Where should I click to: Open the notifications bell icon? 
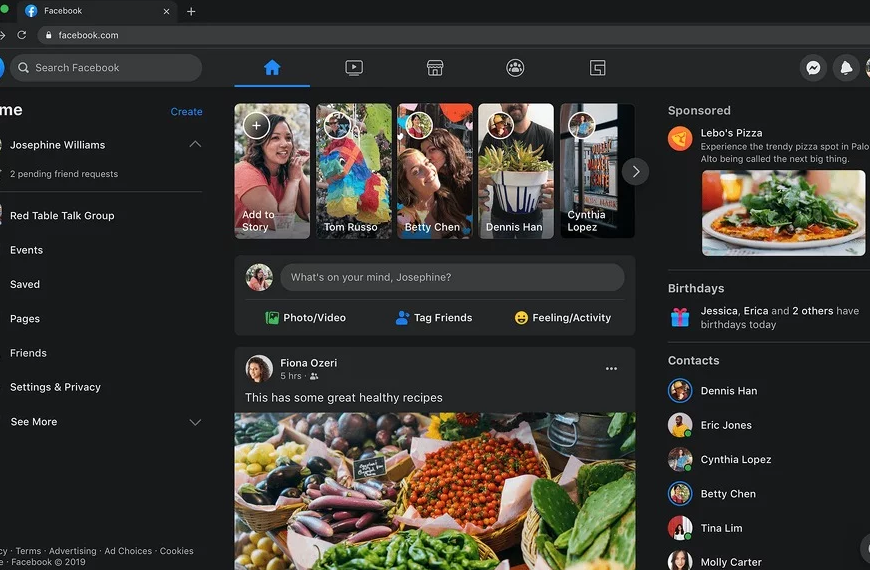pyautogui.click(x=846, y=68)
